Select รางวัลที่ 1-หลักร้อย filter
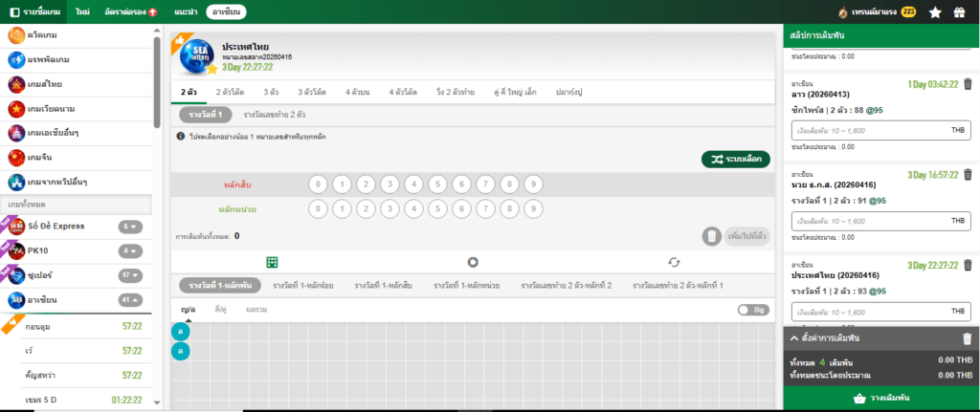This screenshot has height=412, width=980. pos(303,286)
